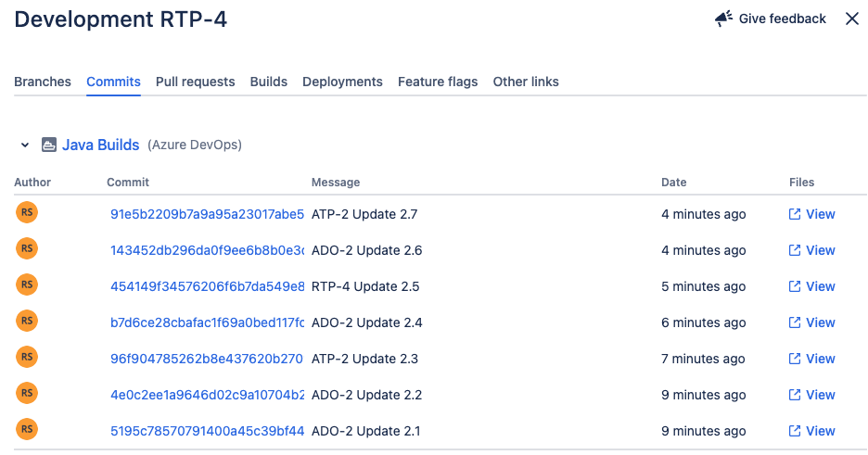The height and width of the screenshot is (455, 868).
Task: Click the Give feedback megaphone icon
Action: [x=723, y=19]
